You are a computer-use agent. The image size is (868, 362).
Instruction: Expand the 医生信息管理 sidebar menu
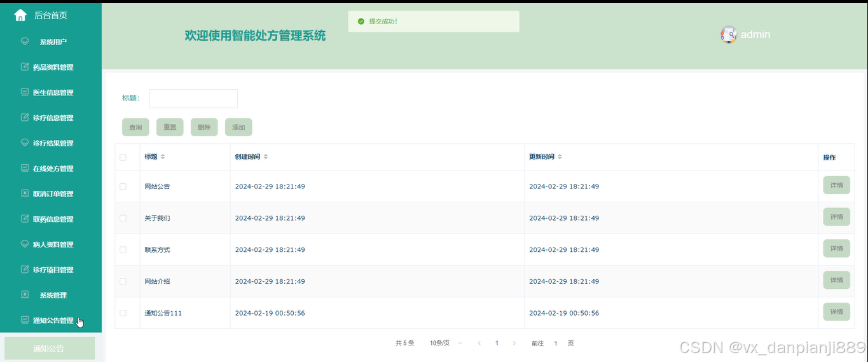click(51, 92)
